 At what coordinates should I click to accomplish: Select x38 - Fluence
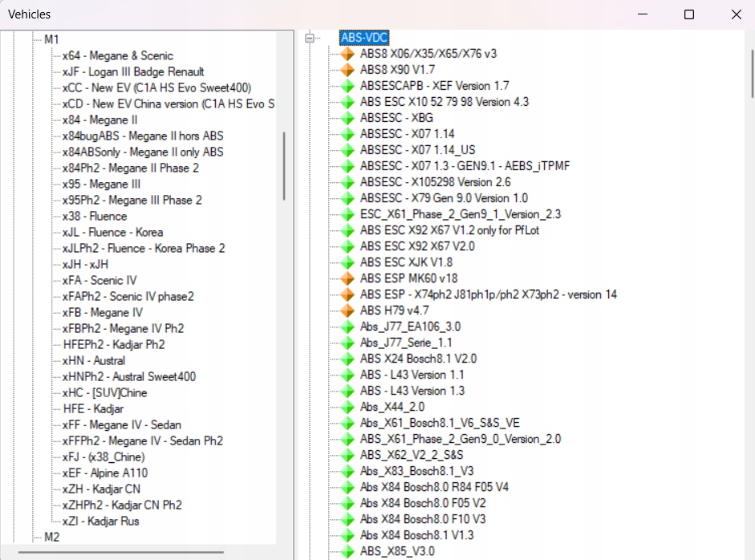[x=95, y=216]
